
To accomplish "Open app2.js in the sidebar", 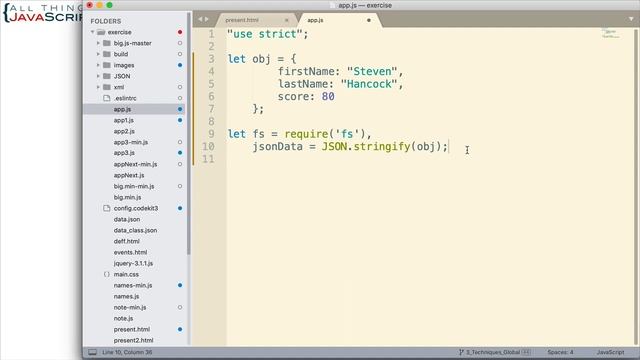I will click(124, 131).
